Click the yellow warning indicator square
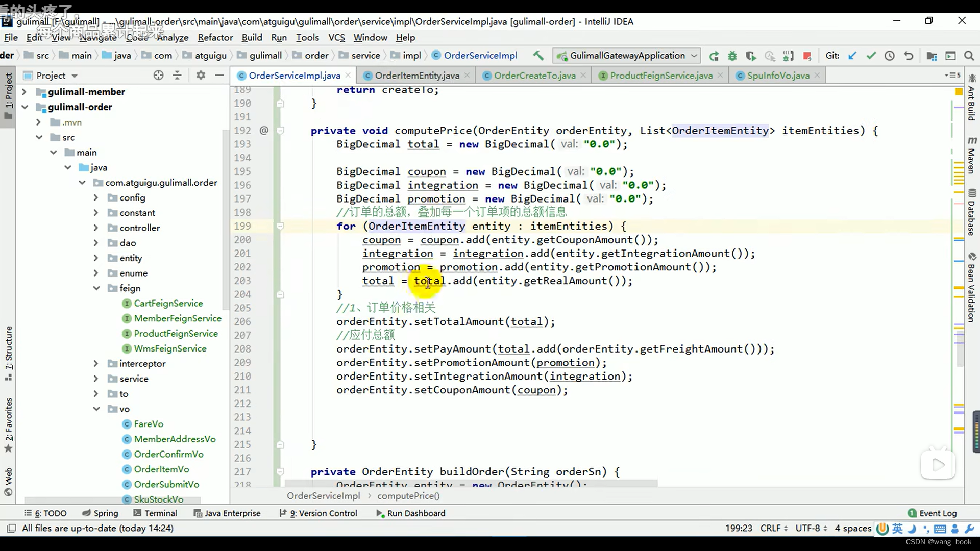Image resolution: width=980 pixels, height=551 pixels. pyautogui.click(x=959, y=91)
